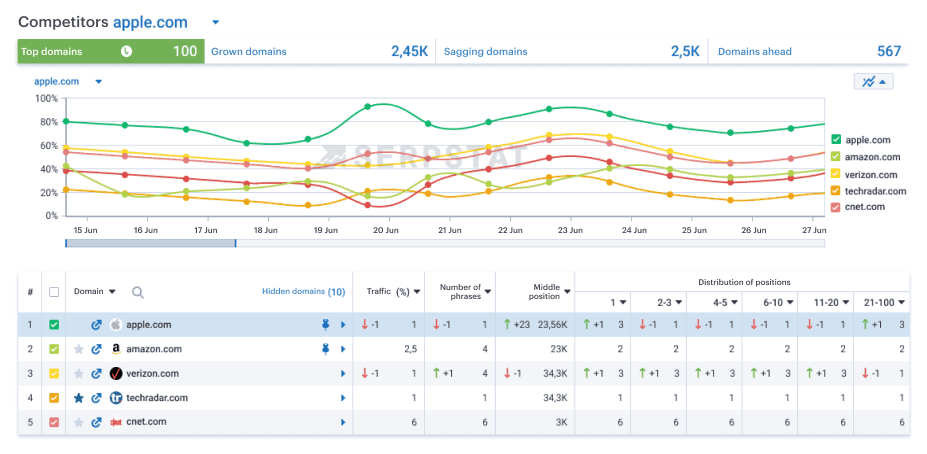Expand the amazon.com row arrow
This screenshot has width=927, height=454.
343,349
